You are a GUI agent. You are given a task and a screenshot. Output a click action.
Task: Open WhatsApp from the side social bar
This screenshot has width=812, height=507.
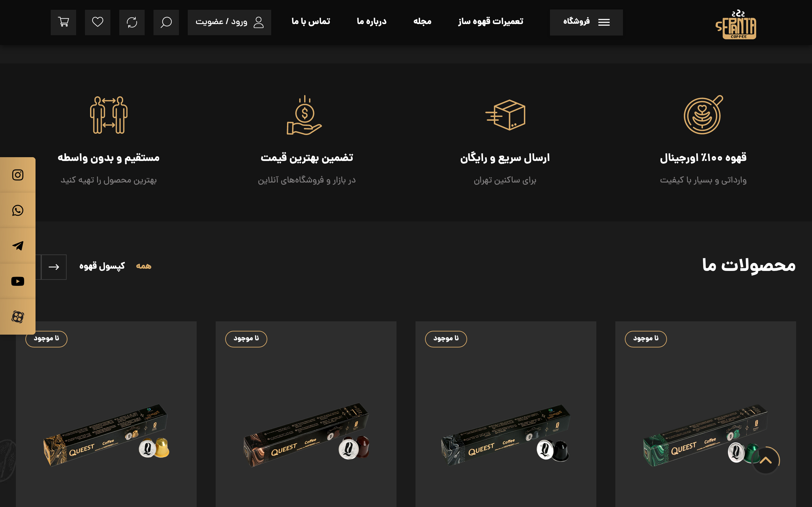(17, 211)
